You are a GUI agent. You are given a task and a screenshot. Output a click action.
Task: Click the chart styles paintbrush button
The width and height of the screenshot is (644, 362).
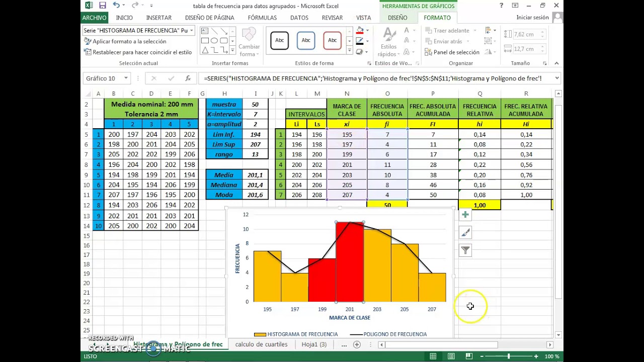pos(465,232)
